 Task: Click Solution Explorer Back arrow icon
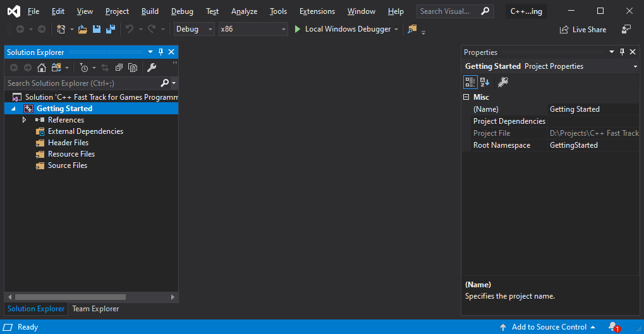pyautogui.click(x=13, y=68)
